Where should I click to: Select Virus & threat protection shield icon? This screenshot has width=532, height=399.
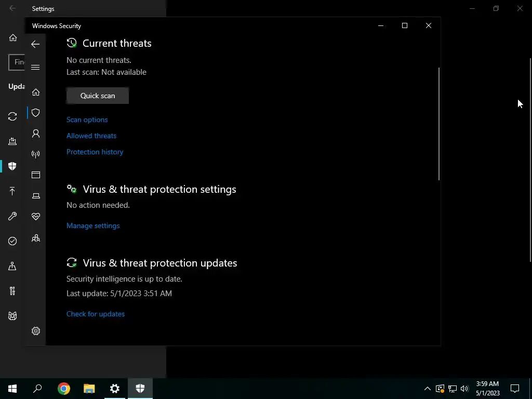pyautogui.click(x=36, y=113)
